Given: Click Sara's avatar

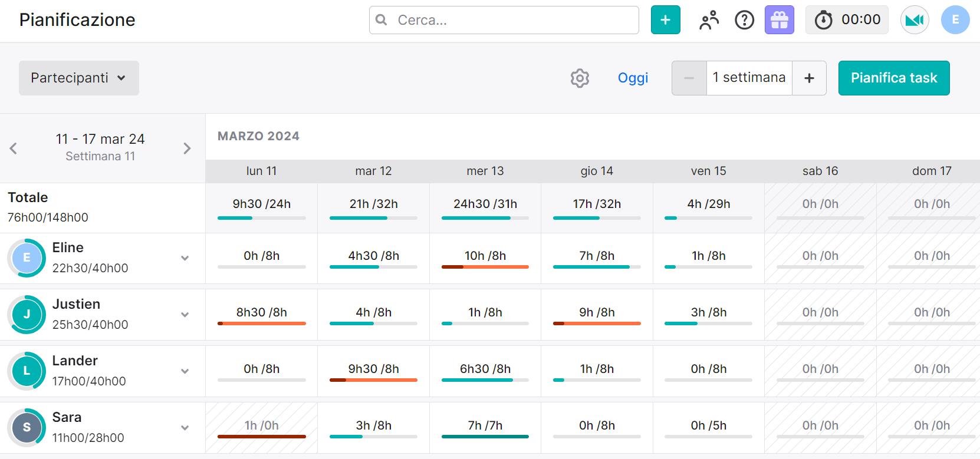Looking at the screenshot, I should click(x=27, y=428).
